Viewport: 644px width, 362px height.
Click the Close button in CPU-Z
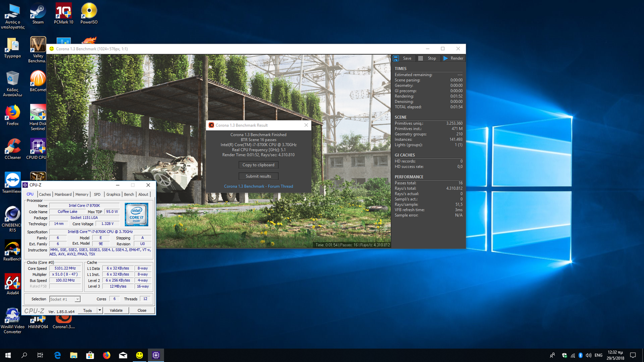point(142,311)
